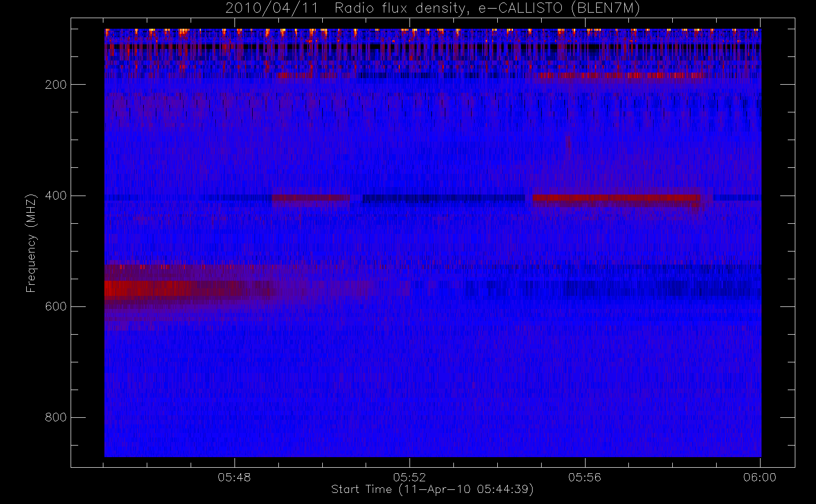Viewport: 816px width, 504px height.
Task: Click the "800" frequency tick label
Action: pos(56,417)
